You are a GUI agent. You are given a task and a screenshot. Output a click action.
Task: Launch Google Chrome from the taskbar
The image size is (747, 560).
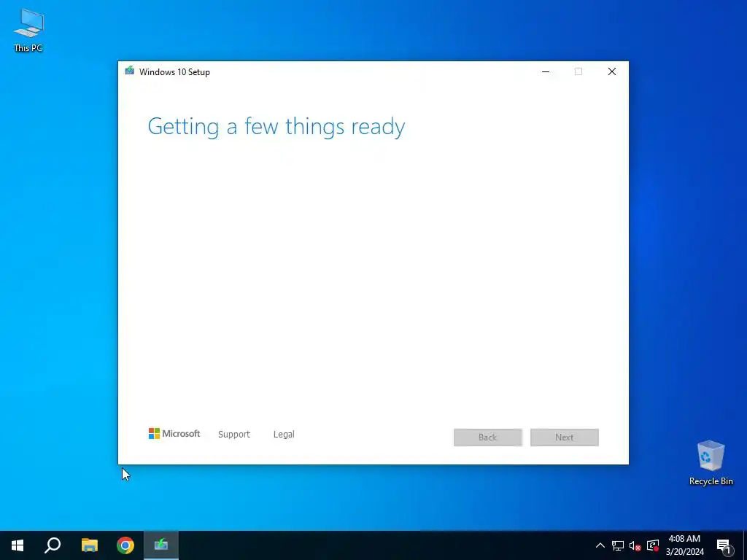[x=125, y=545]
